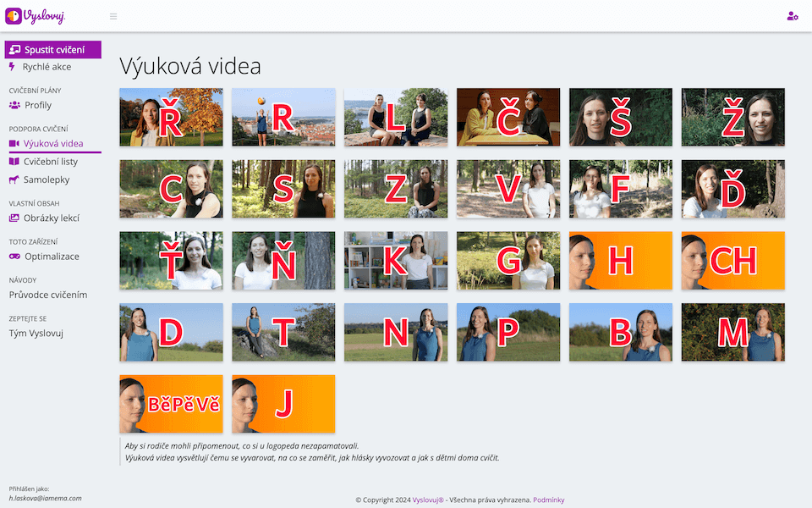Click the people icon next to Profily
Viewport: 812px width, 508px height.
[x=14, y=106]
